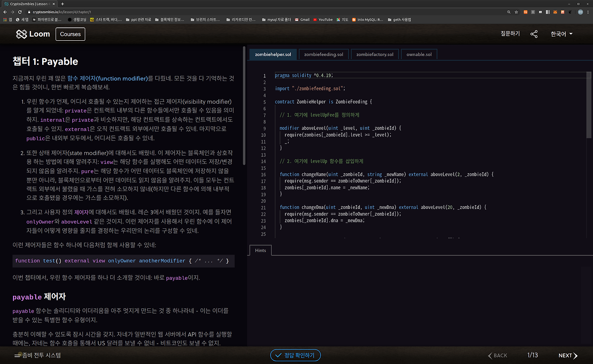The image size is (593, 364).
Task: Click the 정답 확인하기 button
Action: pos(296,355)
